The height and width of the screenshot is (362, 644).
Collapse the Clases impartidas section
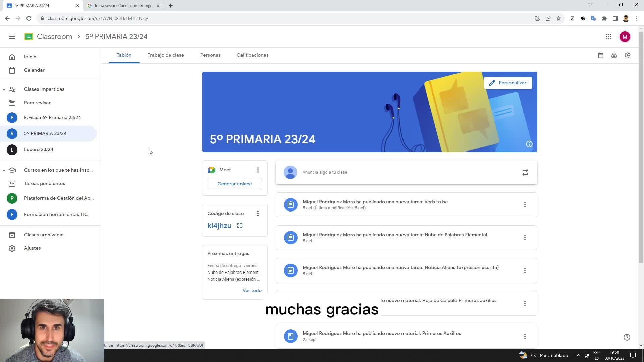4,89
